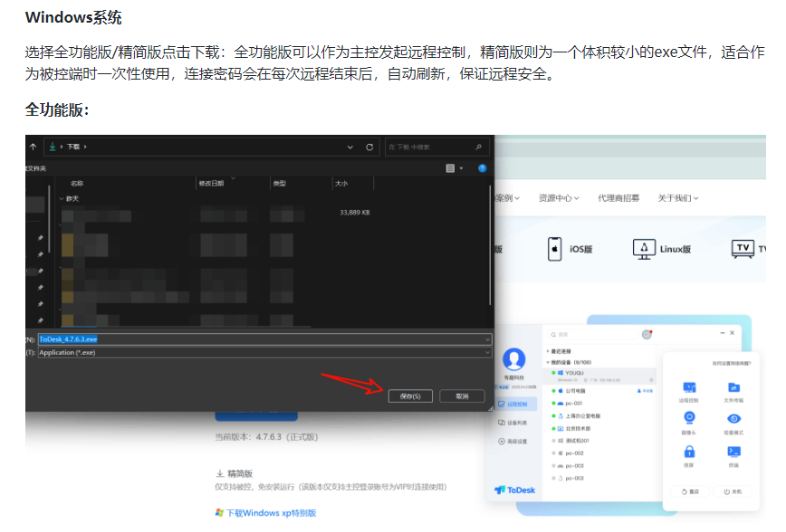Click the file list vertical scrollbar
Viewport: 786px width, 532px height.
490,245
